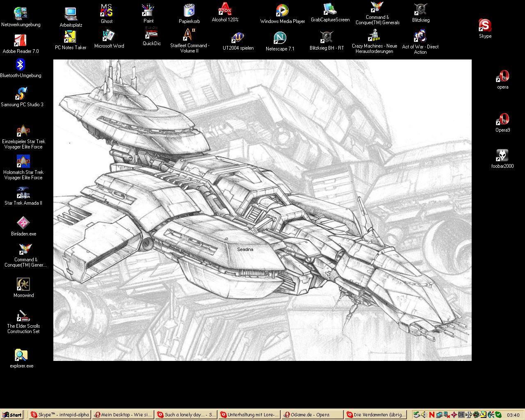Click the DE language indicator in tray
Screen dimensions: 525x420
click(x=461, y=415)
